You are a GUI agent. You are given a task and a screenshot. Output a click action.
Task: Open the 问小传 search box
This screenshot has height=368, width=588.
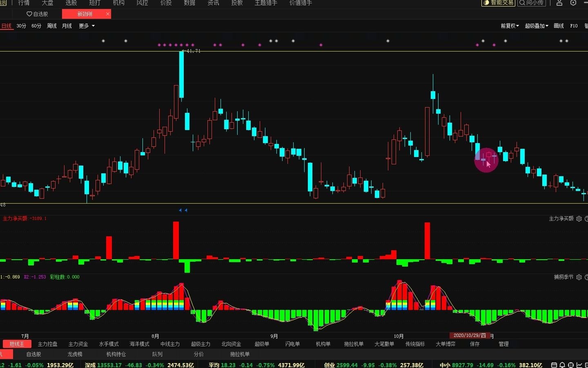point(532,3)
